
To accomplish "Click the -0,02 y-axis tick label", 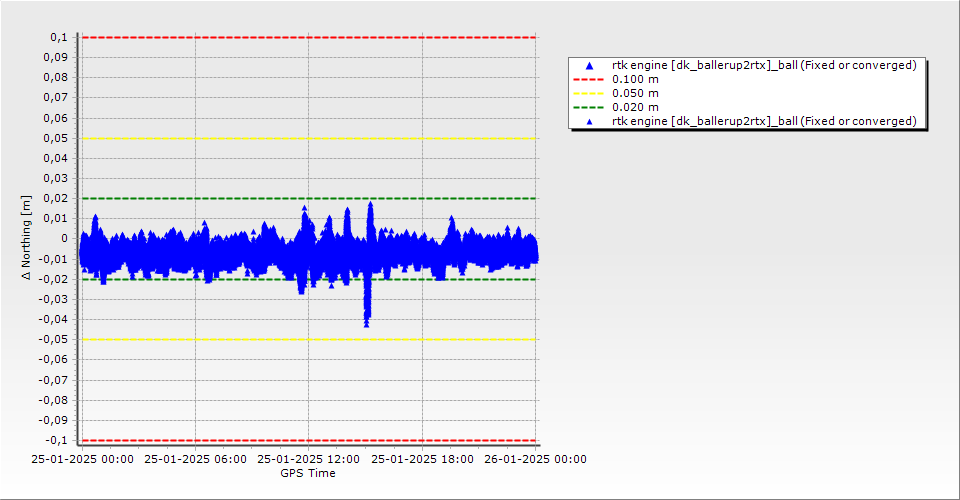I will point(53,279).
